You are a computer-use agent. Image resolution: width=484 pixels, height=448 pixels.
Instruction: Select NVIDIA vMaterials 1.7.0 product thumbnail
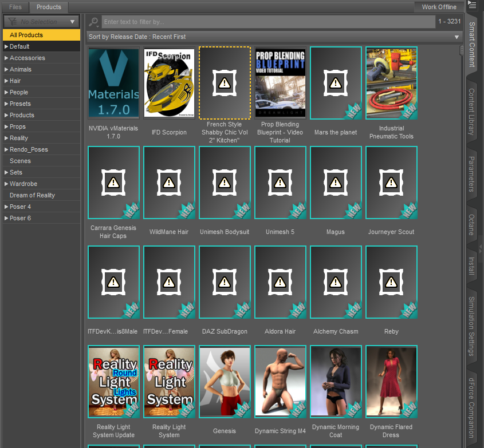point(113,83)
